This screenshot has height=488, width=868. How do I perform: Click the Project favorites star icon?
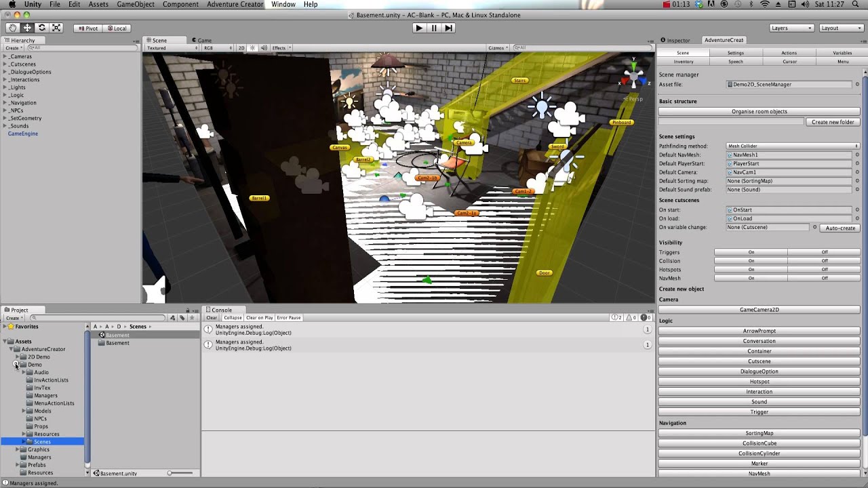(192, 318)
